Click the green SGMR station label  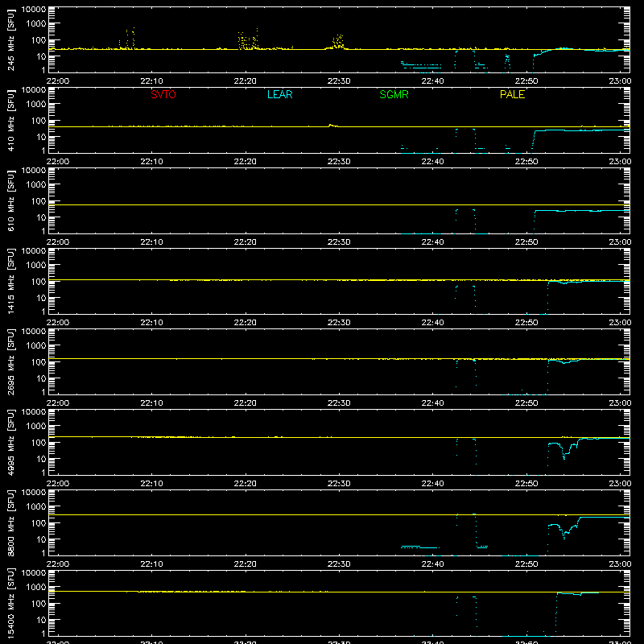click(394, 94)
